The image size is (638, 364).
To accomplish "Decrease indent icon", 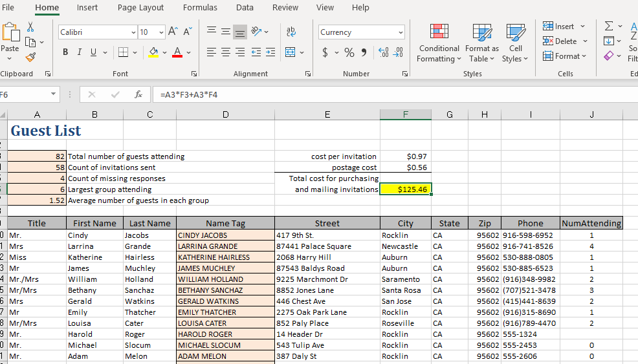I will [256, 52].
